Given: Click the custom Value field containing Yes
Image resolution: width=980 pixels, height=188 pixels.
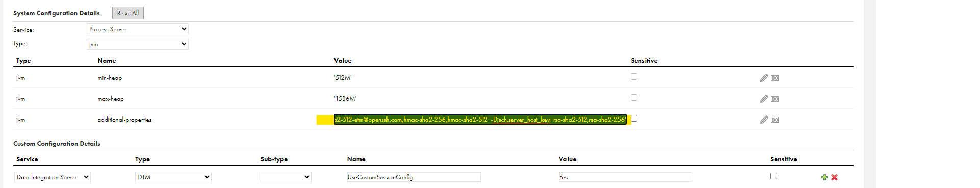Looking at the screenshot, I should 625,177.
